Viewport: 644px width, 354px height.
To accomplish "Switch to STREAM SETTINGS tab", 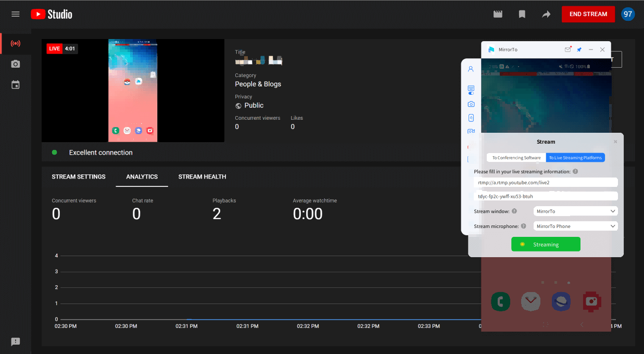I will click(x=79, y=177).
